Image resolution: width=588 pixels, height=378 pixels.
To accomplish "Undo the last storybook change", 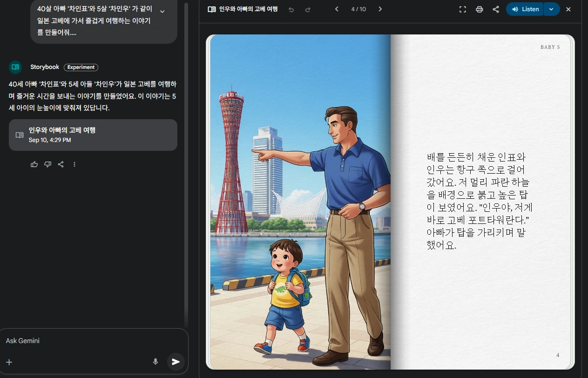I will [291, 9].
